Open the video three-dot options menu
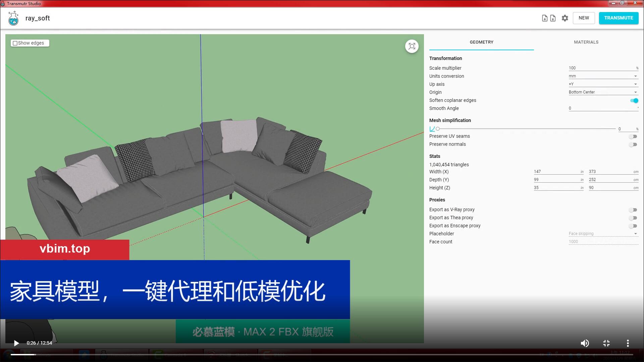This screenshot has width=644, height=362. tap(628, 343)
